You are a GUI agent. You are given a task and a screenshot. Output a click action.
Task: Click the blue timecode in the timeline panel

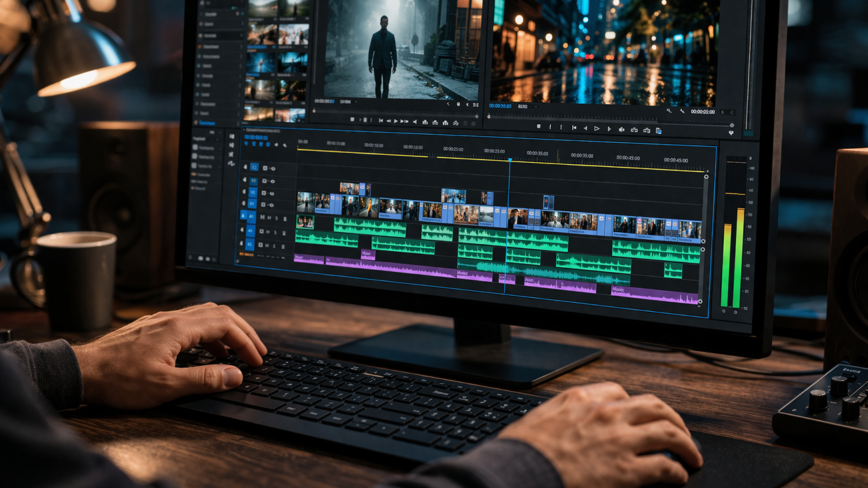tap(256, 137)
